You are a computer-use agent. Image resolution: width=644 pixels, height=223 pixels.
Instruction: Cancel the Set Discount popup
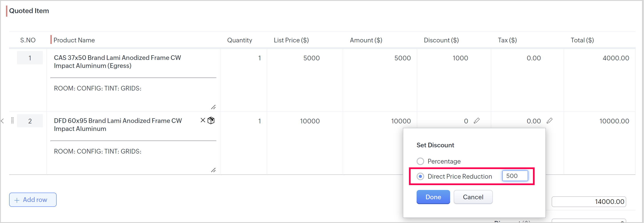click(x=473, y=197)
